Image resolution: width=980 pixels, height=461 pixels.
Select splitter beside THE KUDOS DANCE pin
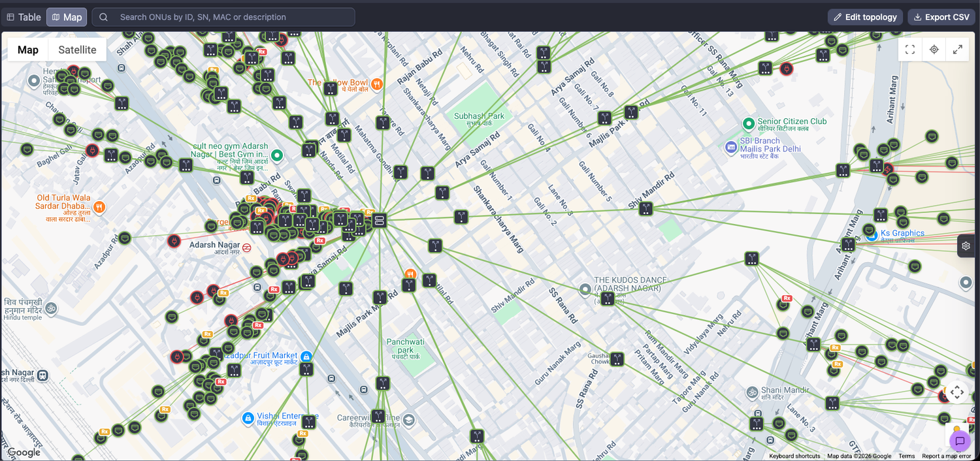point(608,298)
